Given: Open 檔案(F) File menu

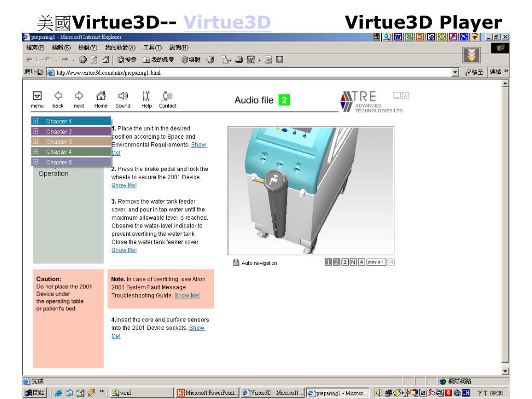Looking at the screenshot, I should click(x=35, y=47).
